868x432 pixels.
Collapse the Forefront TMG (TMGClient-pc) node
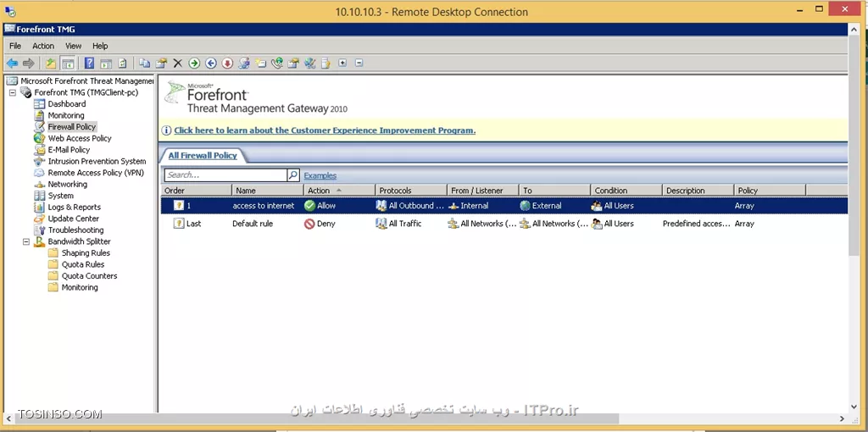12,92
